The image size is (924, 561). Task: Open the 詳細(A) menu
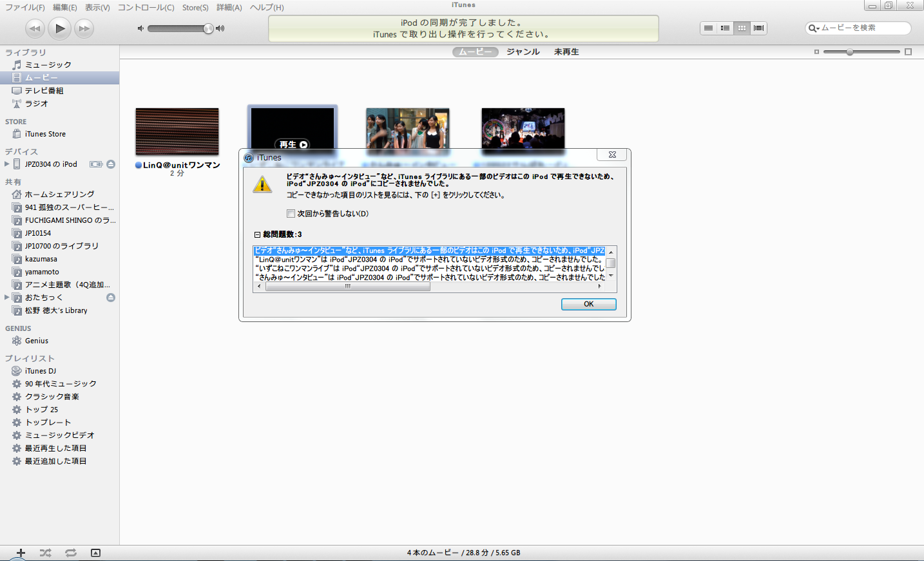tap(229, 7)
